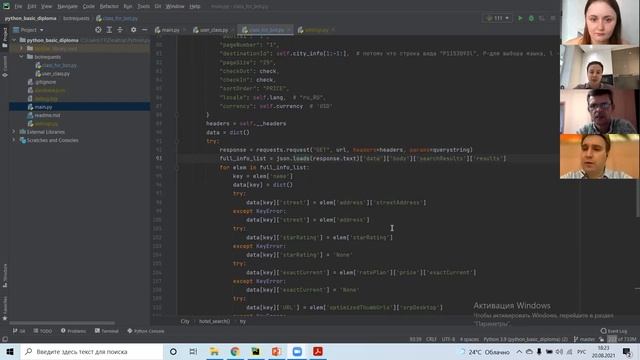Open File Explorer from taskbar
This screenshot has width=640, height=360.
[x=214, y=351]
